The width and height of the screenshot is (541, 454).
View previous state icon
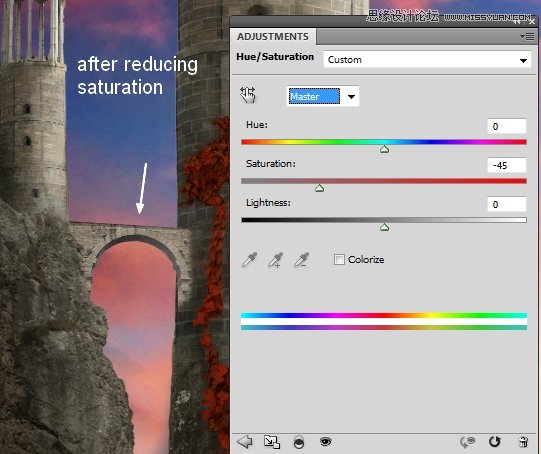pos(468,442)
